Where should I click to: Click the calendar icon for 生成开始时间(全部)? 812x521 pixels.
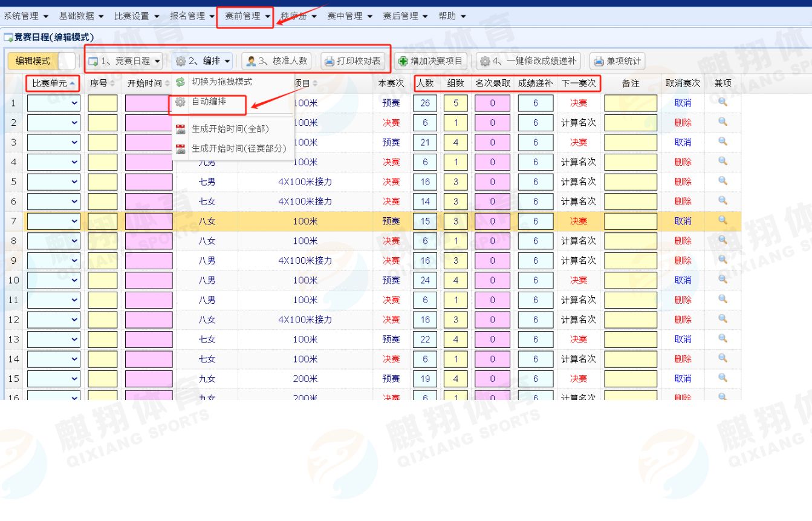(x=180, y=129)
